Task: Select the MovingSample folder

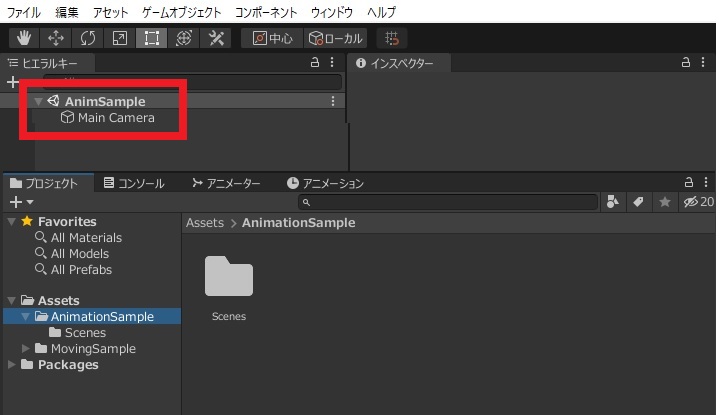Action: pos(93,349)
